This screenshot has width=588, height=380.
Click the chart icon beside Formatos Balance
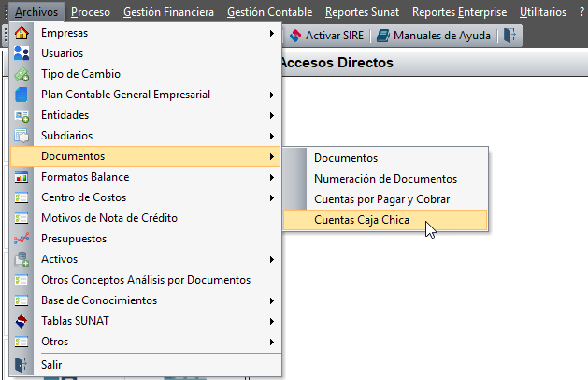(22, 177)
